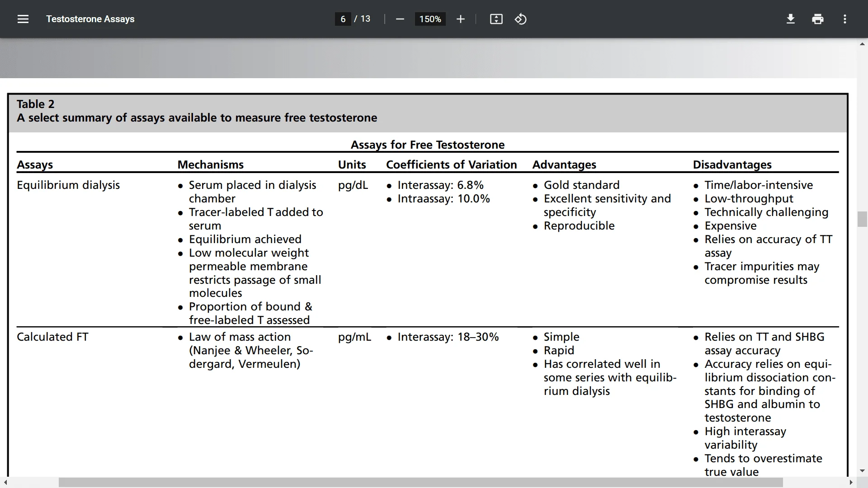Click the download icon to save PDF
This screenshot has height=488, width=868.
(791, 19)
